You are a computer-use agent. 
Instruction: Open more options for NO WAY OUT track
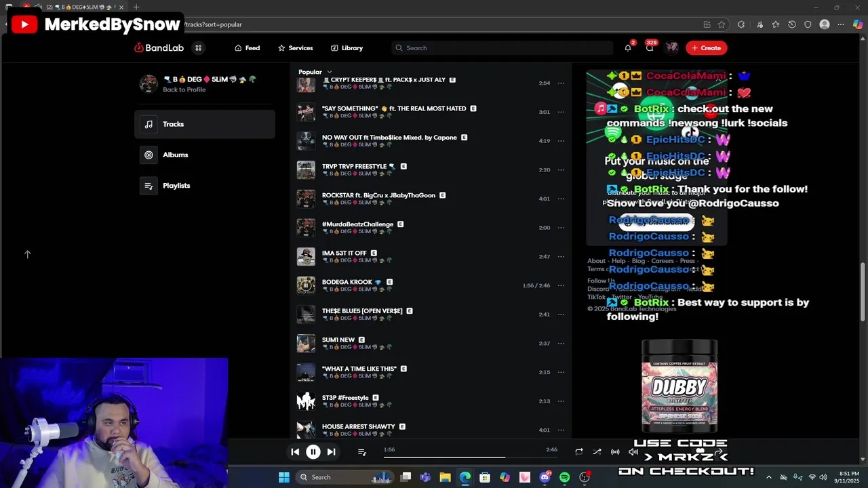[x=561, y=141]
